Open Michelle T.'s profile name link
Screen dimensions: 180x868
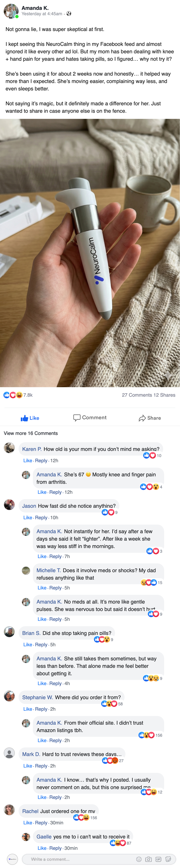click(48, 570)
